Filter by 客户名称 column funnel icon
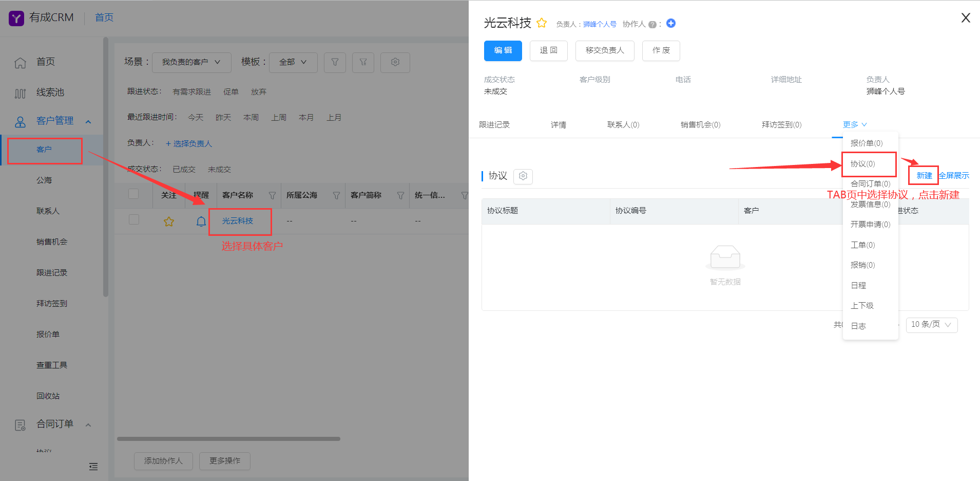This screenshot has width=980, height=481. (x=273, y=195)
